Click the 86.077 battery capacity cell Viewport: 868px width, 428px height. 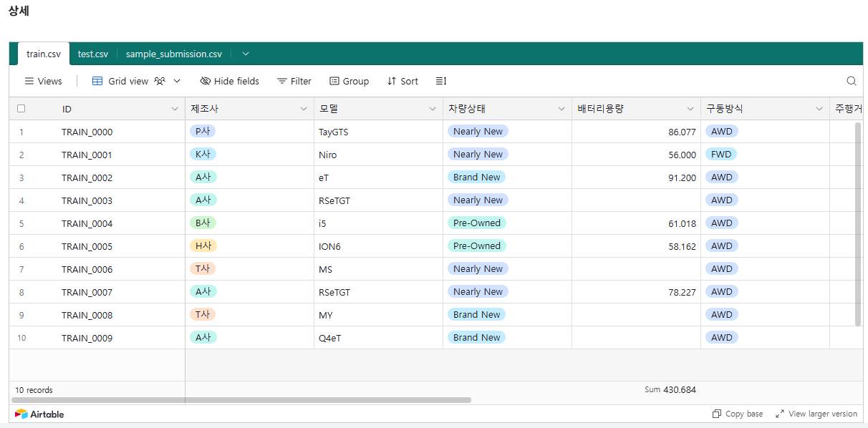click(x=637, y=132)
